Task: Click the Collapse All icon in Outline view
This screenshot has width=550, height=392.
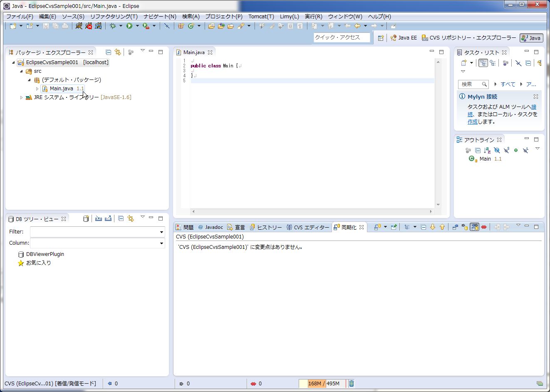Action: coord(478,150)
